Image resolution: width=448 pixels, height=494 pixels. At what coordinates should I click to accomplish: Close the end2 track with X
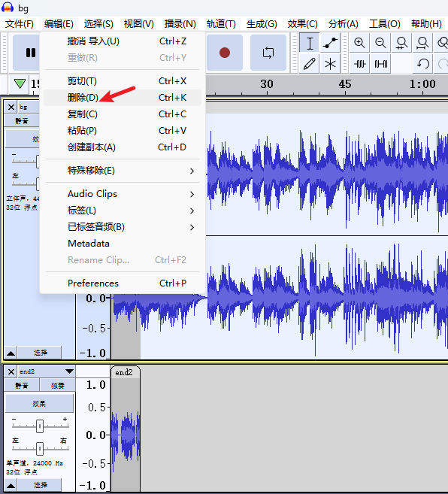(x=11, y=371)
